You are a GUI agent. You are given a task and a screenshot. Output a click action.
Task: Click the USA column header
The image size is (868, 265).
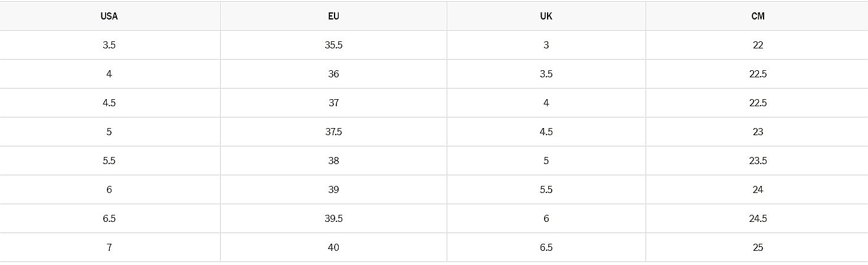pyautogui.click(x=109, y=17)
